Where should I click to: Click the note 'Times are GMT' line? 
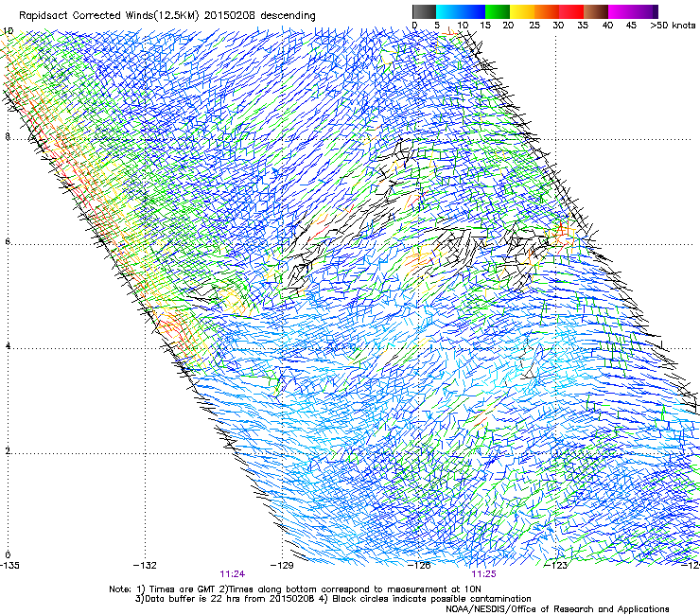(295, 589)
